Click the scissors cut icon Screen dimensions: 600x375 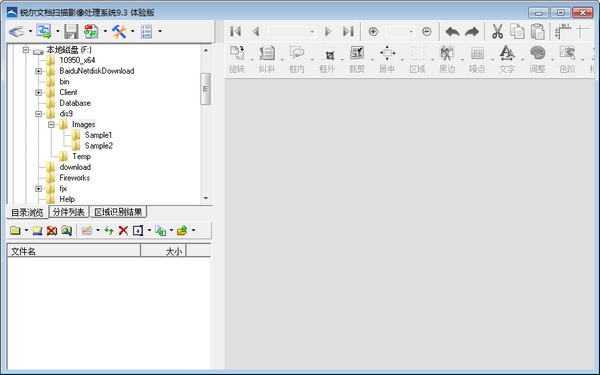point(497,31)
